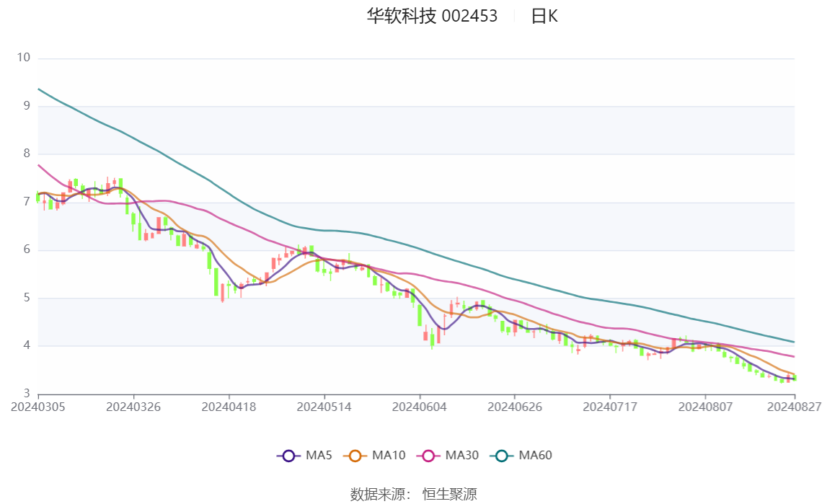Click y-axis value 9

tap(27, 105)
